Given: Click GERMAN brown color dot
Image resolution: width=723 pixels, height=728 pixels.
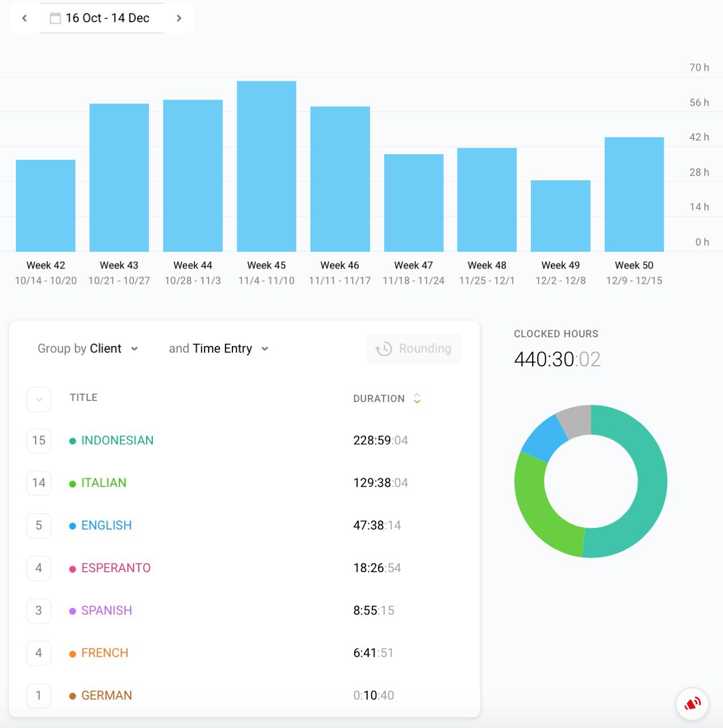Looking at the screenshot, I should 73,696.
